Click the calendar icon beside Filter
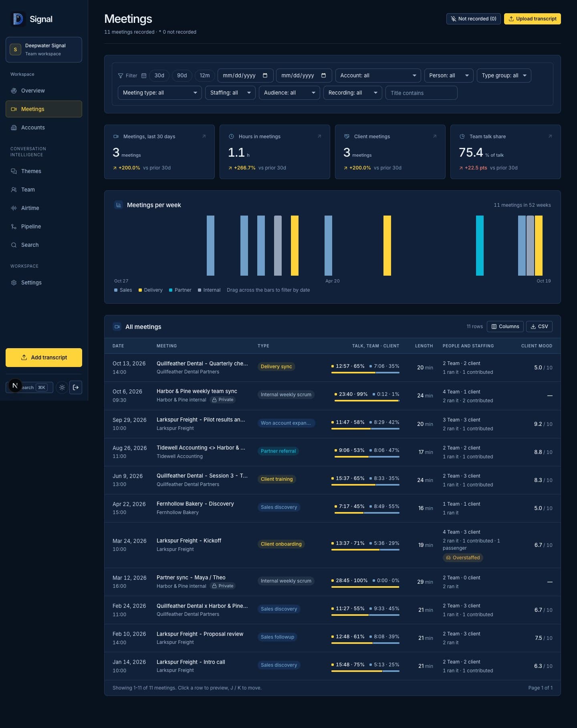 coord(144,76)
